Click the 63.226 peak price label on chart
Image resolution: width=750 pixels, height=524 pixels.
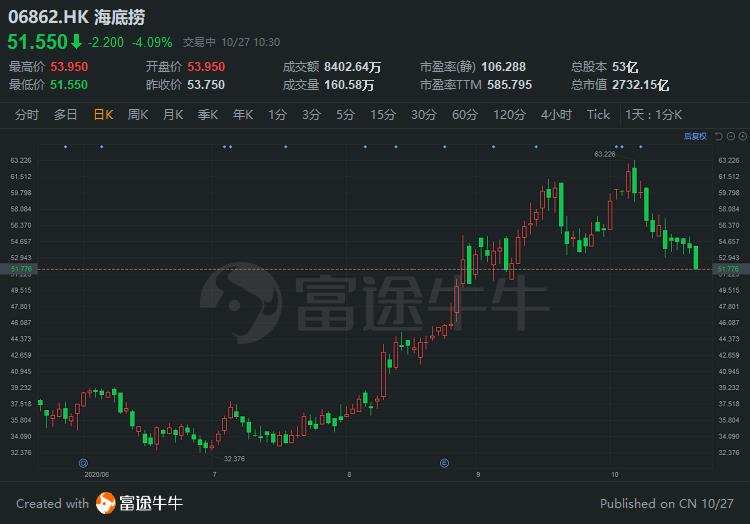pos(605,154)
